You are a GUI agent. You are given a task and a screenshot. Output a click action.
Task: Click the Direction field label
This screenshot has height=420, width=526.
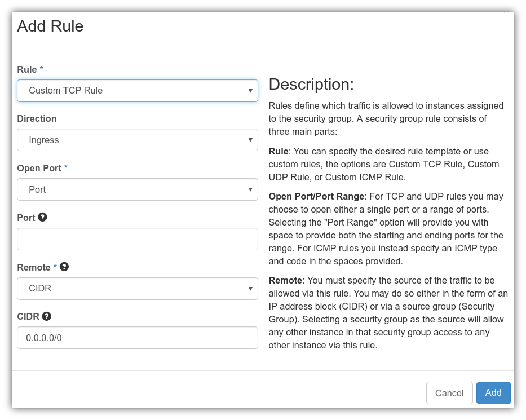coord(37,118)
